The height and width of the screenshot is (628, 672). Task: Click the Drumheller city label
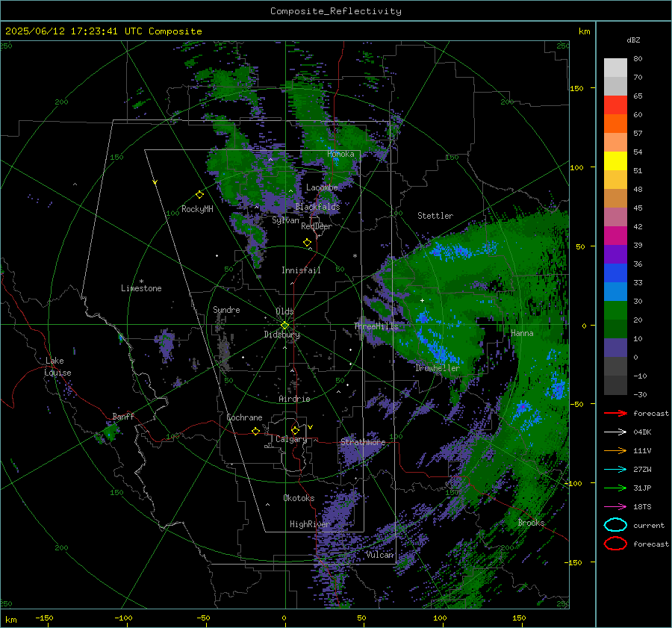[438, 368]
